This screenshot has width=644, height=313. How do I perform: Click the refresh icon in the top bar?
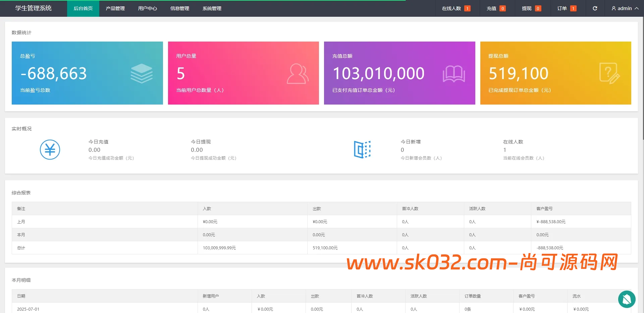tap(595, 8)
